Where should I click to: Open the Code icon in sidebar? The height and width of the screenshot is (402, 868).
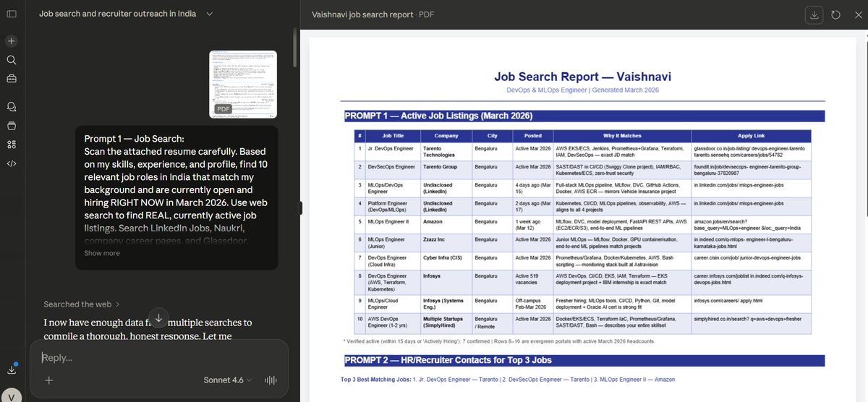point(11,163)
